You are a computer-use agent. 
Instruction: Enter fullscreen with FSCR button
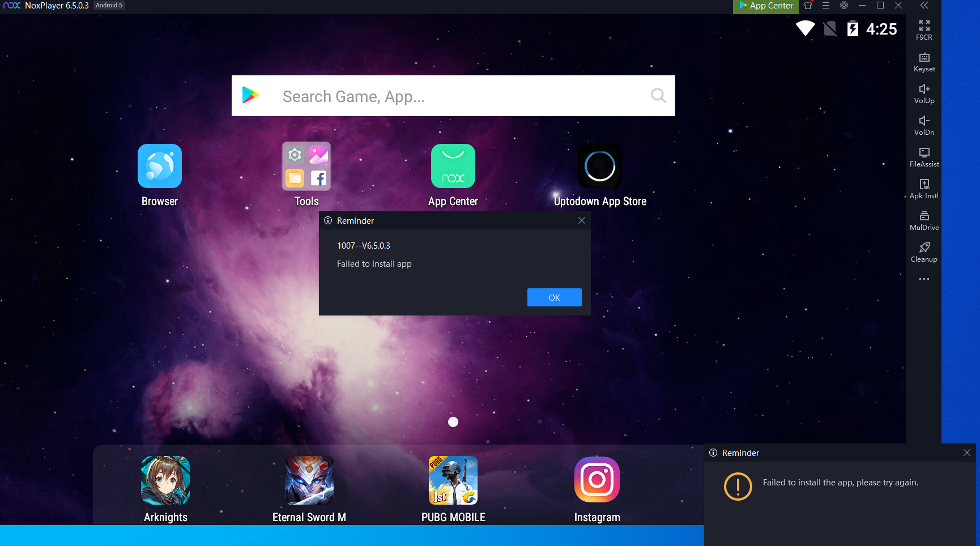pos(924,30)
